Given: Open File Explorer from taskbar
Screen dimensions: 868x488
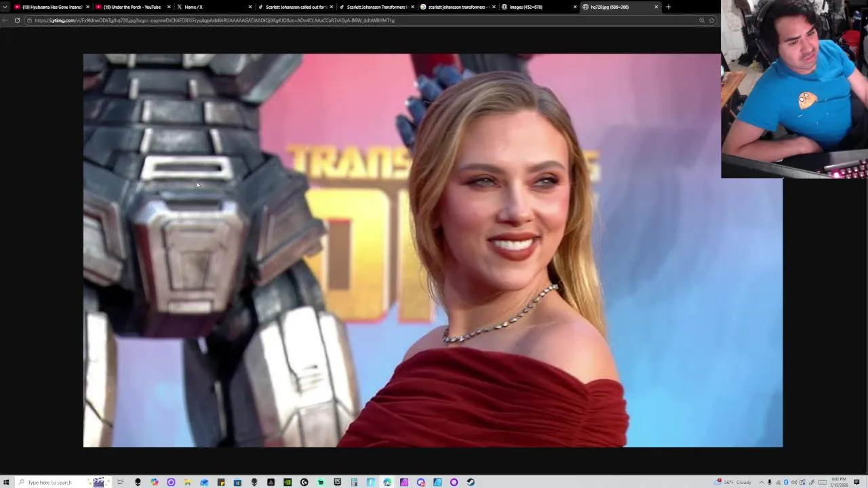Looking at the screenshot, I should [187, 482].
